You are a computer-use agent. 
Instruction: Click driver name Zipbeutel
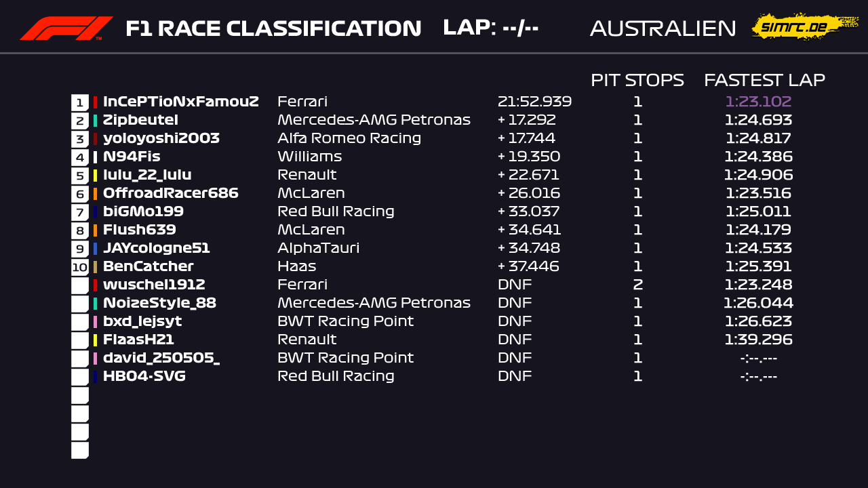(140, 121)
